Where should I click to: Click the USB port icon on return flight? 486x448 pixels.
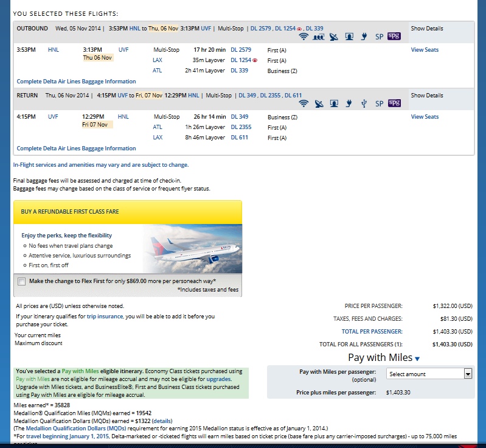coord(364,103)
